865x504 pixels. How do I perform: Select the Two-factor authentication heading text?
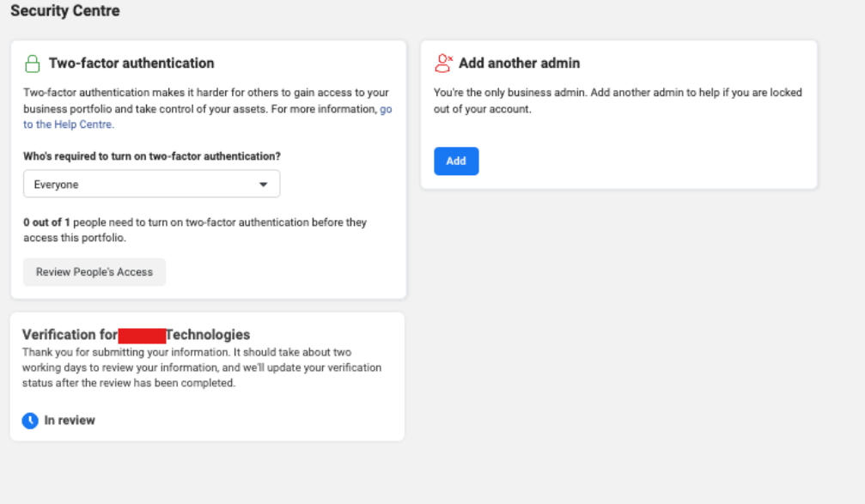(x=131, y=64)
